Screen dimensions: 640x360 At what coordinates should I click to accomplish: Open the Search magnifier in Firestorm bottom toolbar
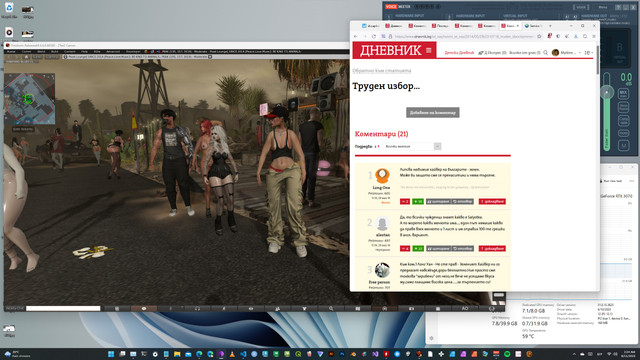(x=331, y=309)
